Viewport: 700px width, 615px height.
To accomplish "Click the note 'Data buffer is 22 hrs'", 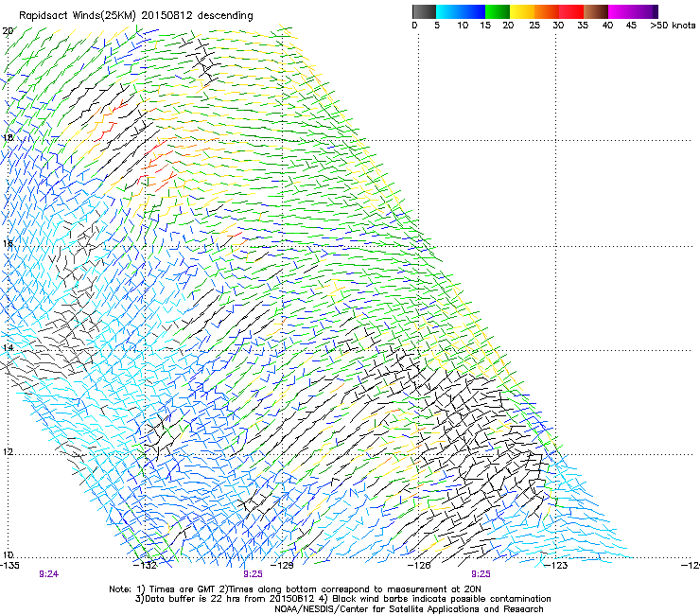I will 193,599.
